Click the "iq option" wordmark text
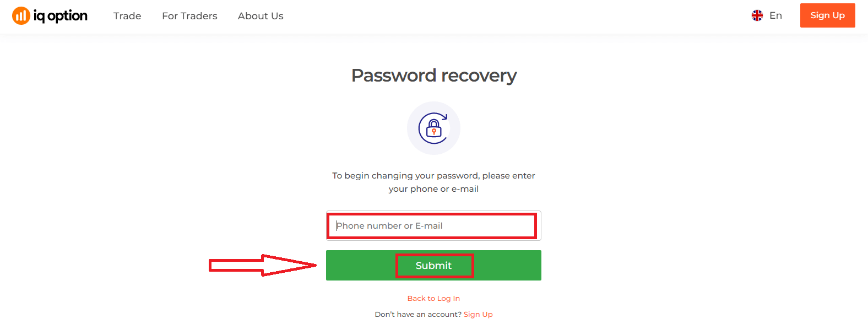 click(x=61, y=16)
